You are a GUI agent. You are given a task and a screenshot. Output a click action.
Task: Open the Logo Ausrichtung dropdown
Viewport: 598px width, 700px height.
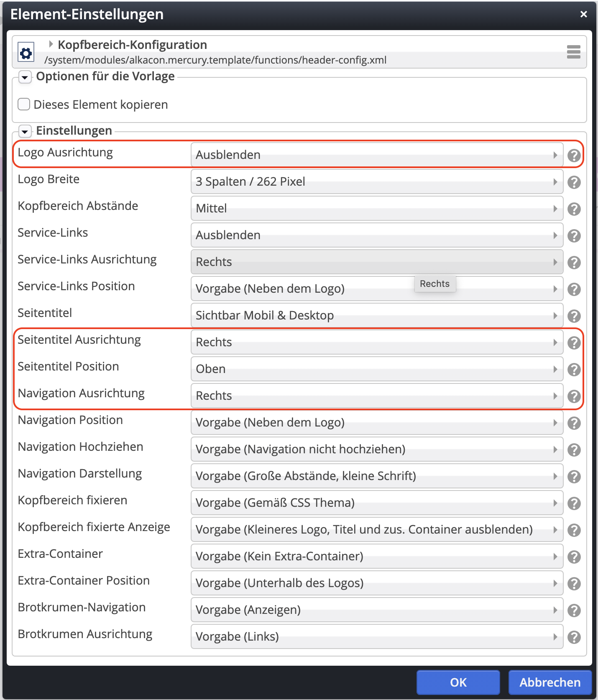(377, 155)
